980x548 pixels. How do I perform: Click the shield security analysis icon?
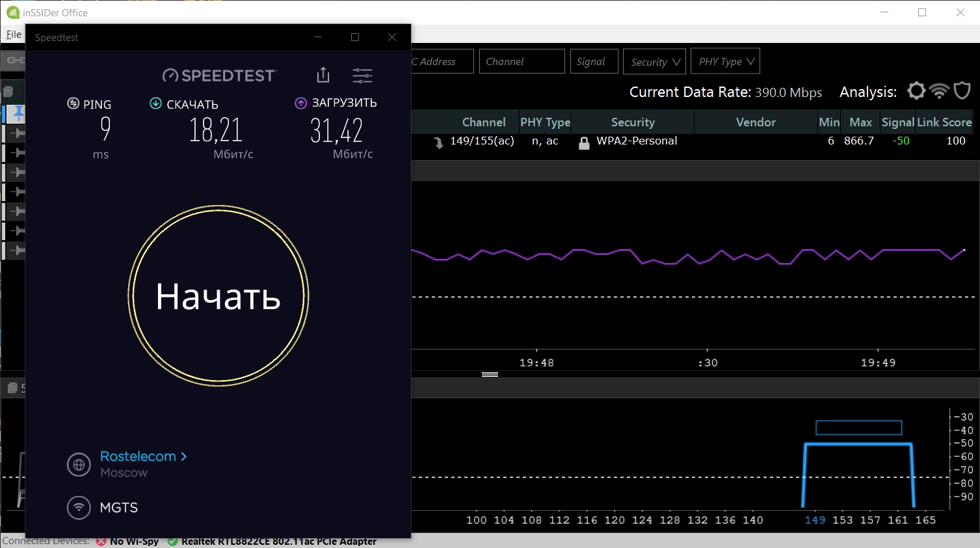click(962, 91)
